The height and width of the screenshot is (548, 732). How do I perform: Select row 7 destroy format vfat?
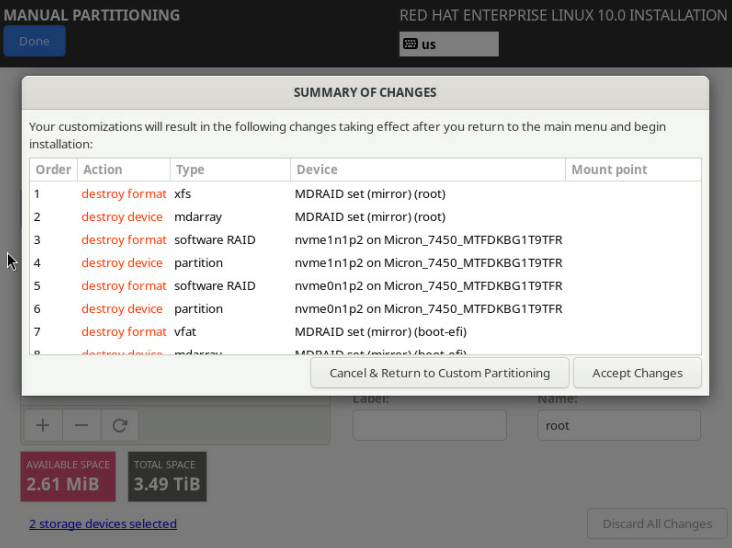coord(300,332)
